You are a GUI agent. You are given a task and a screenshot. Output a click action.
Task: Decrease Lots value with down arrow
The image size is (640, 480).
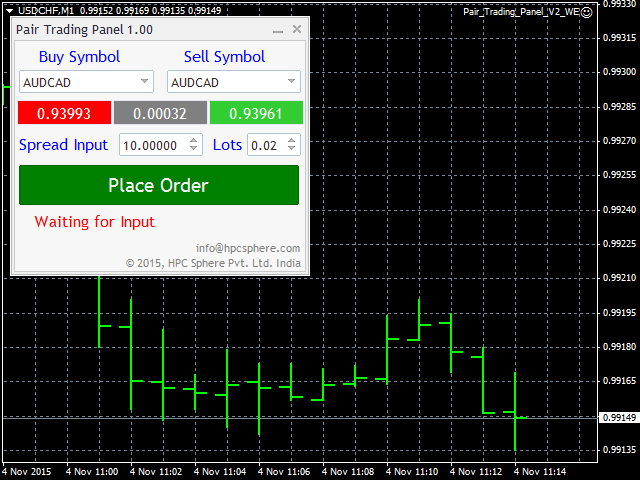[291, 149]
